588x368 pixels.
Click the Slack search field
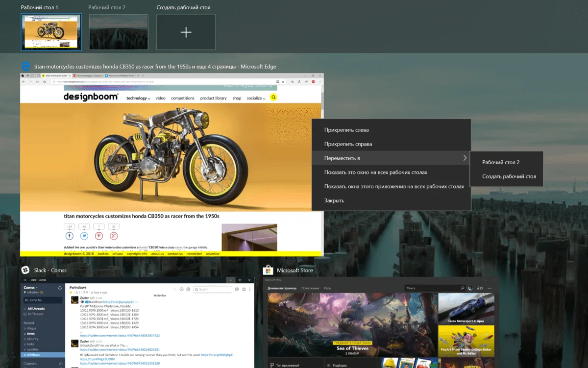click(213, 289)
